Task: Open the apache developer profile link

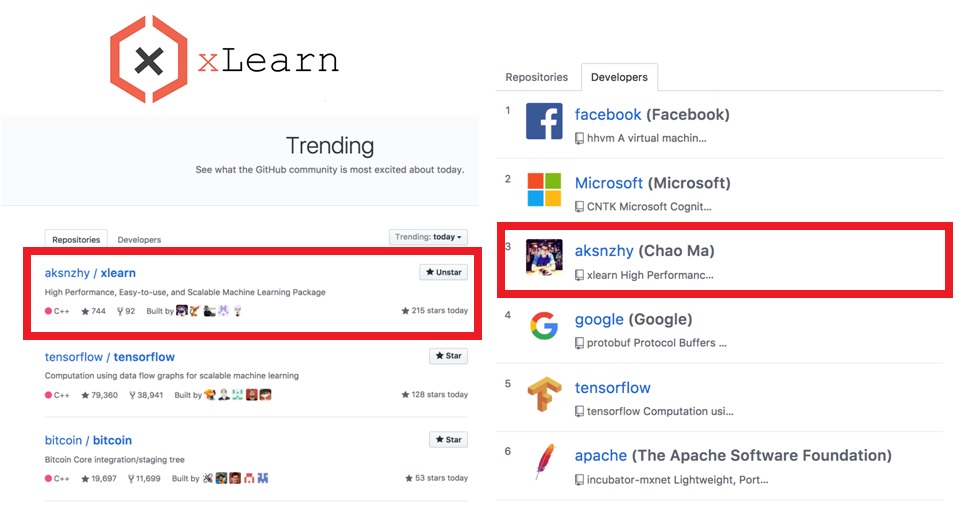Action: click(x=601, y=455)
